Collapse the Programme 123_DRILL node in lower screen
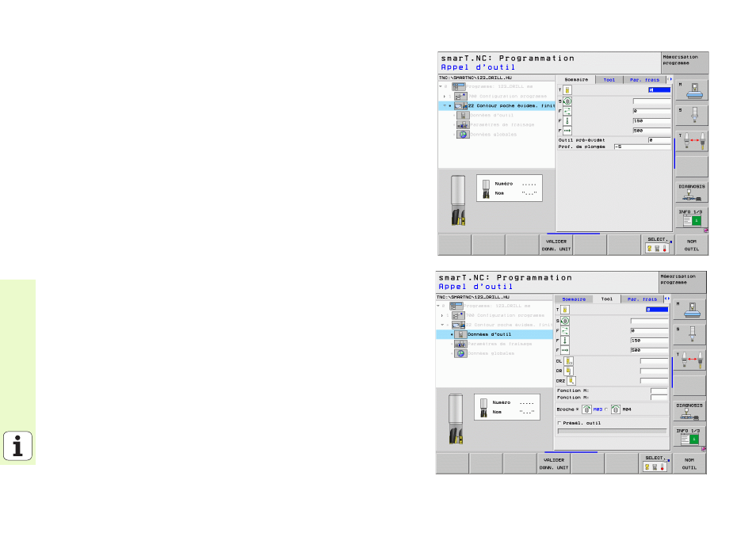Image resolution: width=756 pixels, height=533 pixels. point(437,306)
